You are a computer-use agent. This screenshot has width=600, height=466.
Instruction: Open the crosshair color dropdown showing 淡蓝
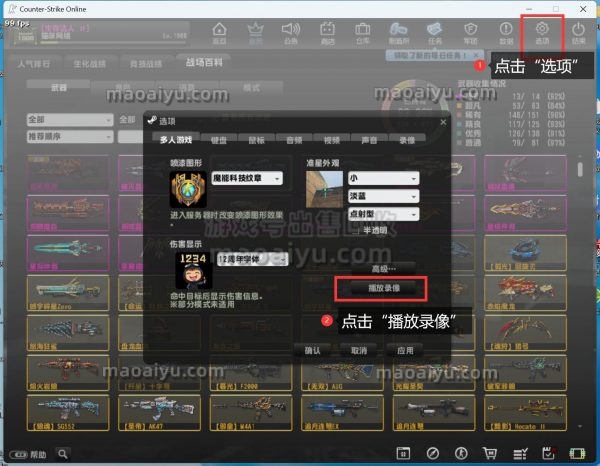click(x=383, y=196)
